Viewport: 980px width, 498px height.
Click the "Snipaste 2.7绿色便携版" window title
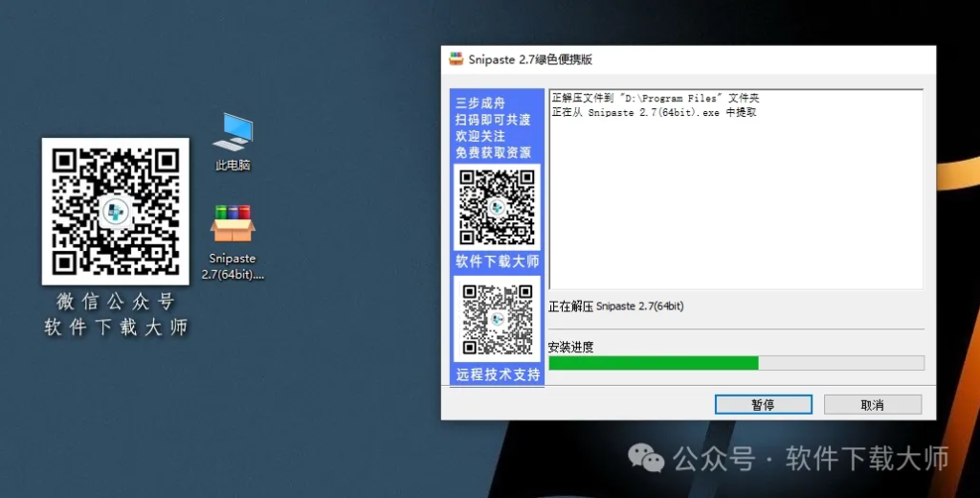pos(530,59)
